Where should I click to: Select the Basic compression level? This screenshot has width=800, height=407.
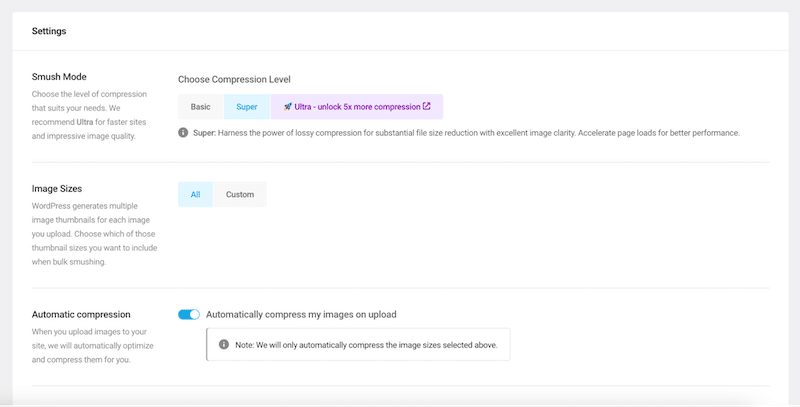pos(201,106)
